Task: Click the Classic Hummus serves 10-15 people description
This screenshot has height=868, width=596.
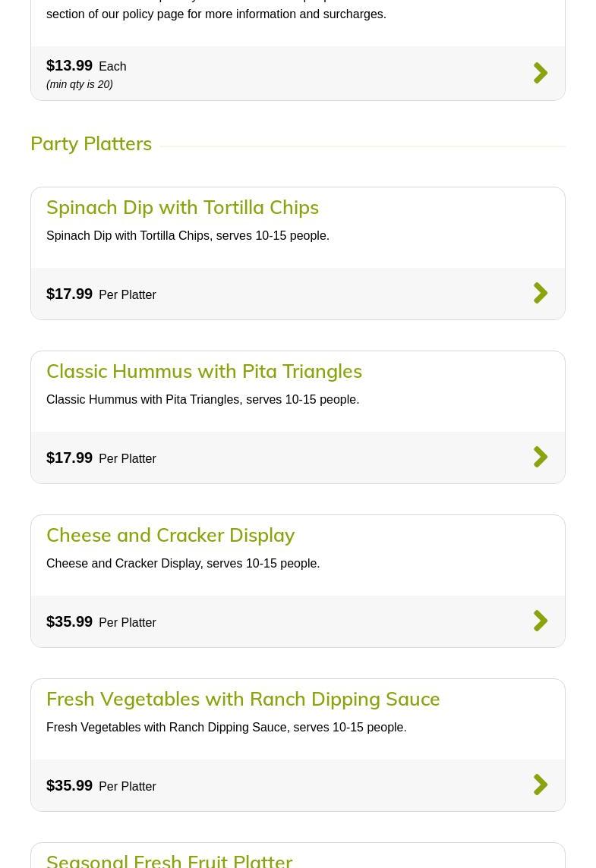Action: pyautogui.click(x=203, y=400)
